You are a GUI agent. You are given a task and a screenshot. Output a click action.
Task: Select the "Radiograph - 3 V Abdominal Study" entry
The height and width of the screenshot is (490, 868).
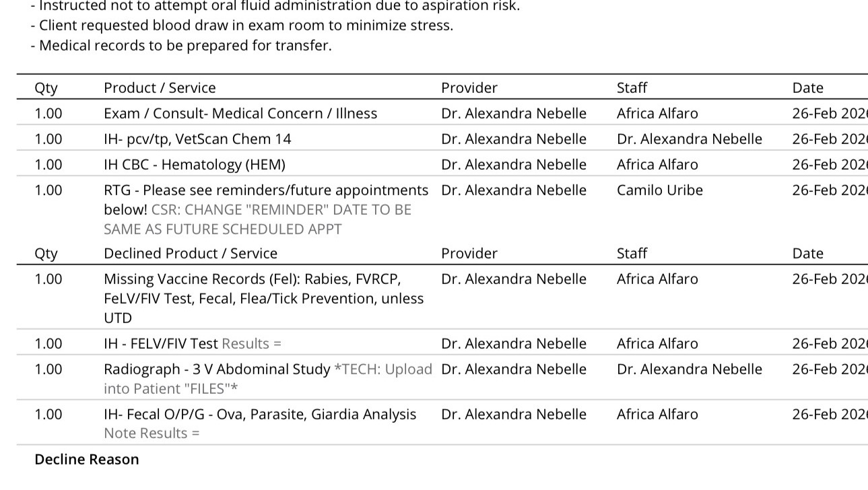point(218,370)
